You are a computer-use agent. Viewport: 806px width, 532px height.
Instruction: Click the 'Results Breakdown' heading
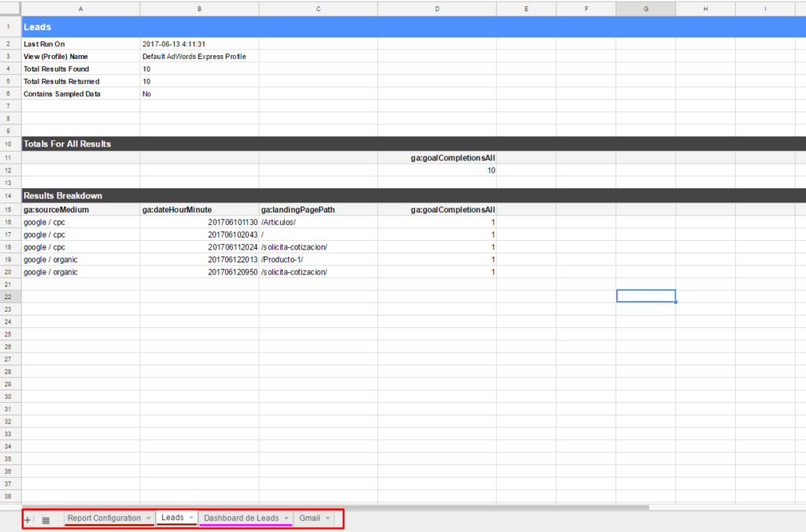pyautogui.click(x=63, y=196)
